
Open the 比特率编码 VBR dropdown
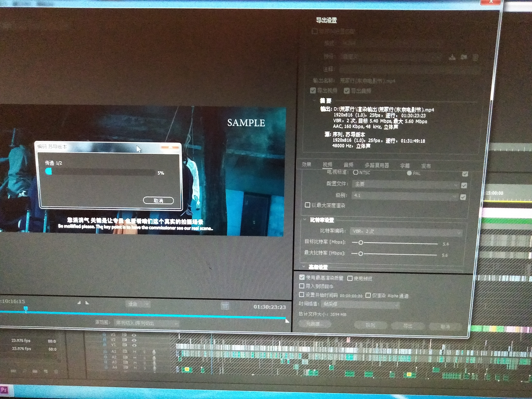coord(406,232)
